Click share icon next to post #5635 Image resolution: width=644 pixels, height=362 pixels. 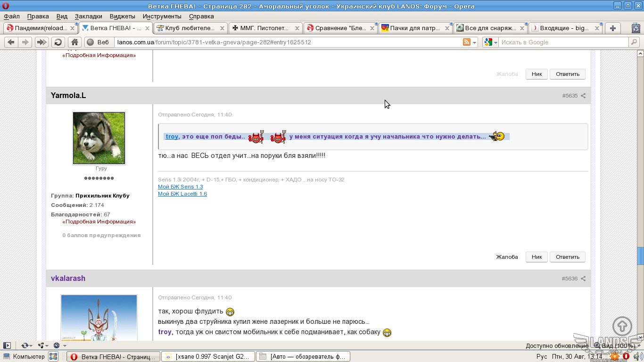[x=583, y=96]
